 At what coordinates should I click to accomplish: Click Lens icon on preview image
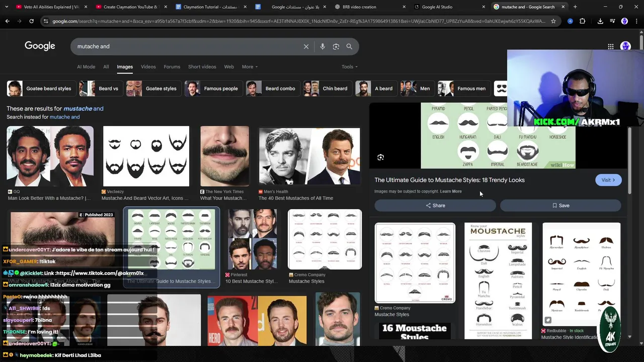coord(381,157)
